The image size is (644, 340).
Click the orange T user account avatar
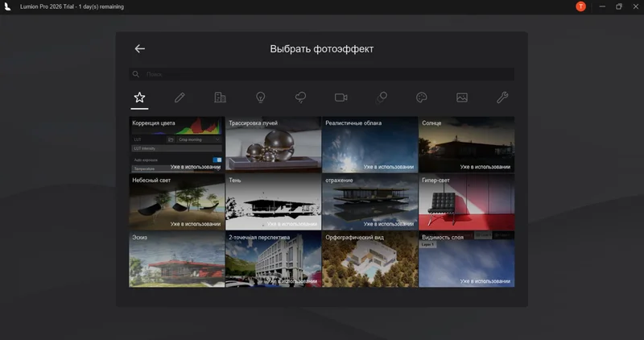point(580,6)
